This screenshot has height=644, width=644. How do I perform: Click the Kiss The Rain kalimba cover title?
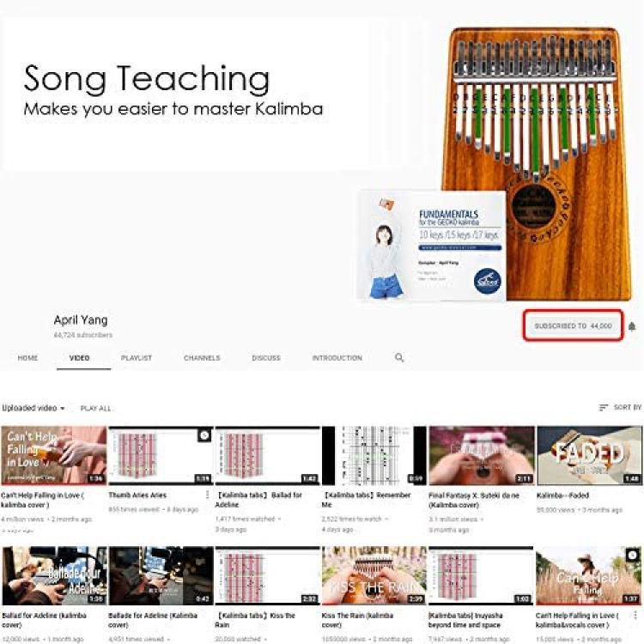(x=357, y=620)
